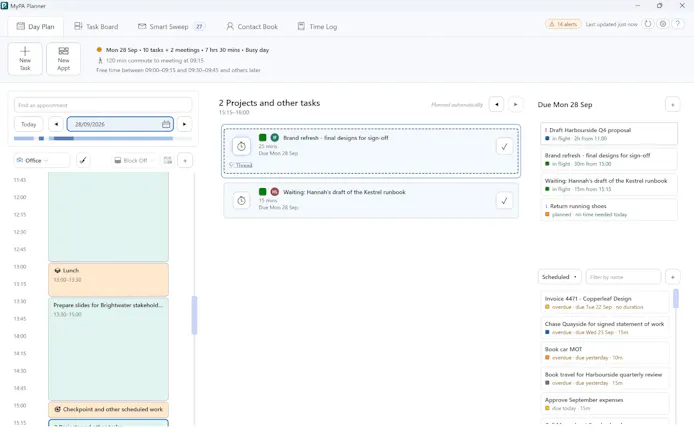
Task: Open the Time Log tab
Action: (x=317, y=27)
